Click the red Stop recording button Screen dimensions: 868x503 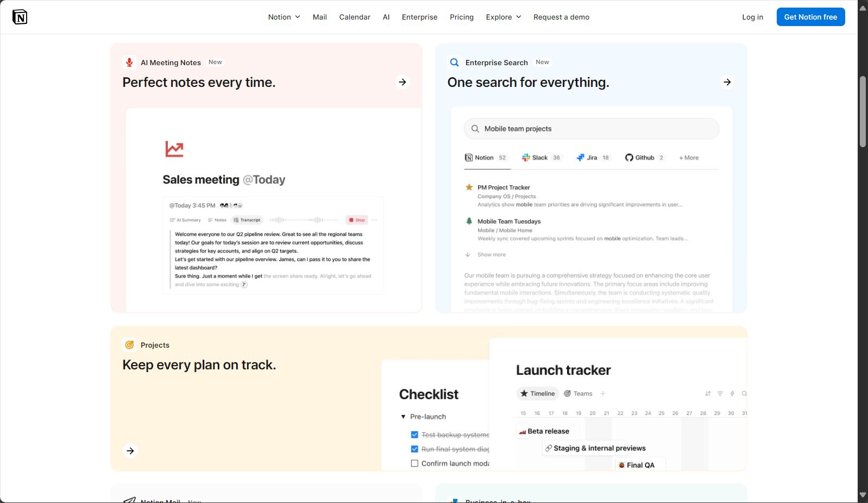coord(357,220)
